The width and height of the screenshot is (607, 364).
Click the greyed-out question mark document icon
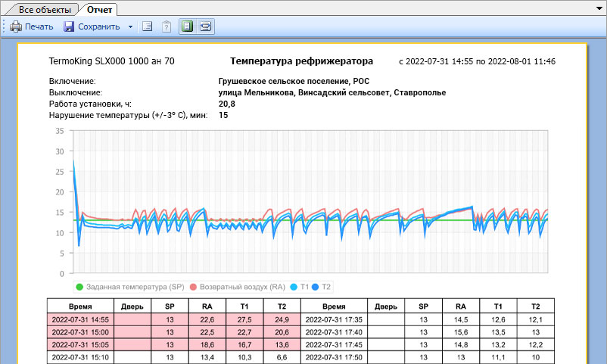tap(167, 26)
